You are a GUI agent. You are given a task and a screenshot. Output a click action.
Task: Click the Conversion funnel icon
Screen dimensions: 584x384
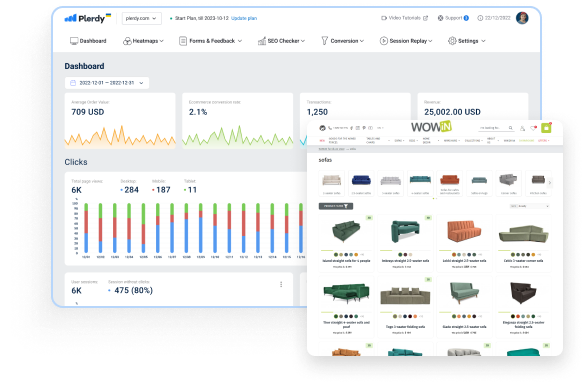(x=325, y=41)
